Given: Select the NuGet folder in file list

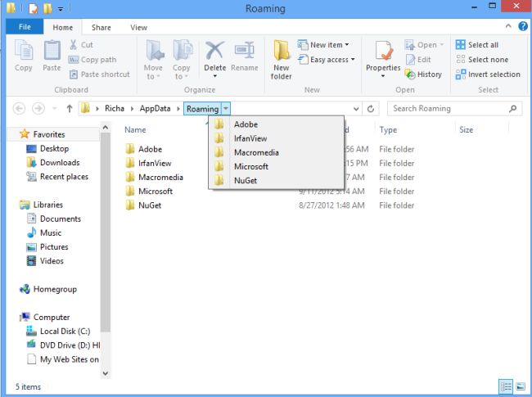Looking at the screenshot, I should [143, 205].
